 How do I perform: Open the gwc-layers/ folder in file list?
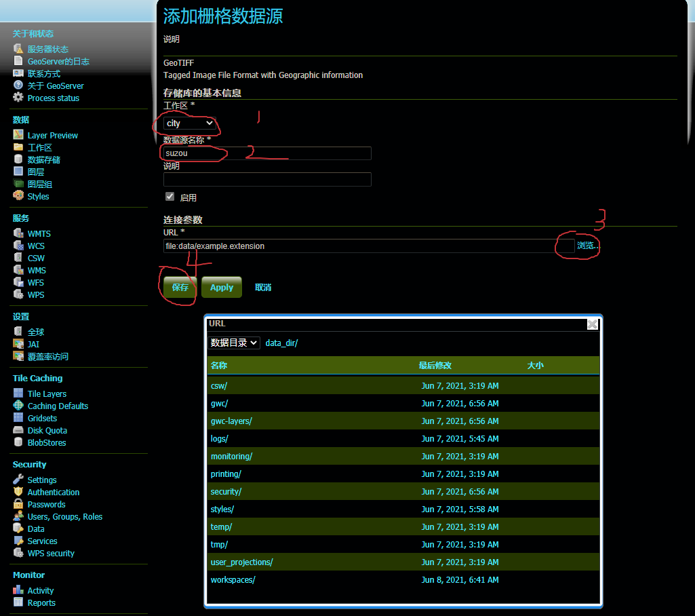(x=231, y=421)
